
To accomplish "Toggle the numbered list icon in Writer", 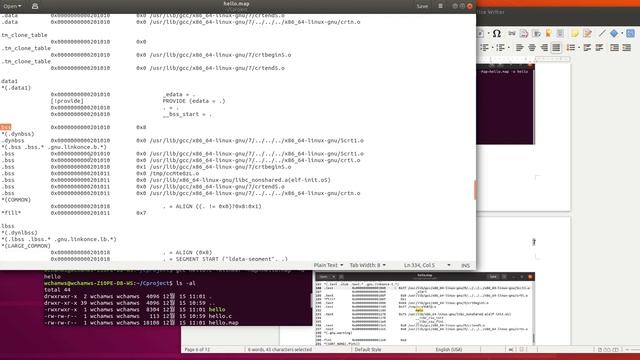I will tap(501, 47).
